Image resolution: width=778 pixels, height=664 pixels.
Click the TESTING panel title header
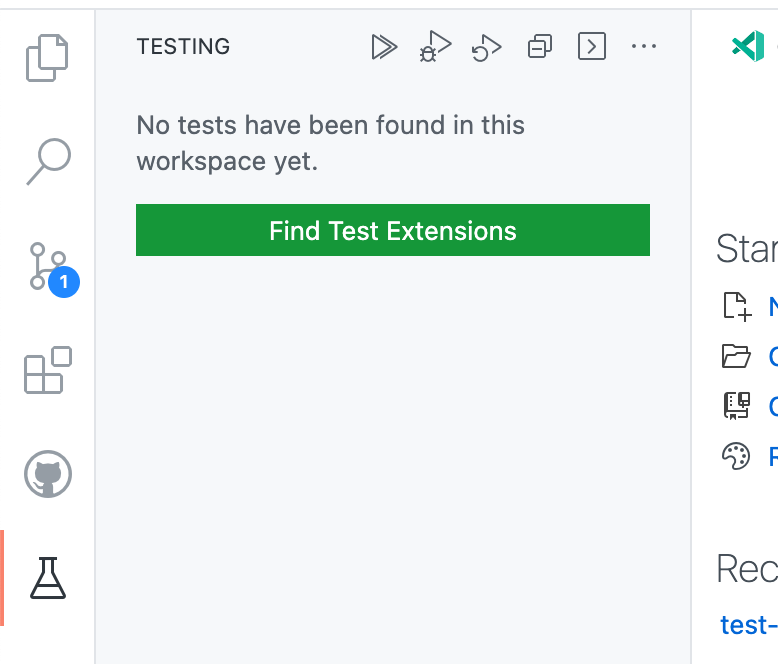click(183, 47)
